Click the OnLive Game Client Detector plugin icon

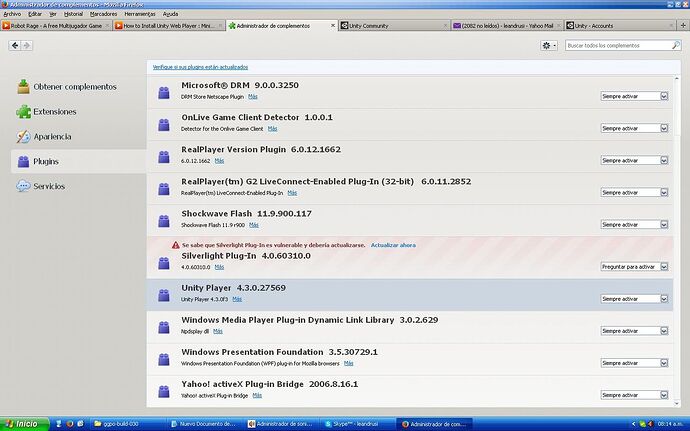point(164,125)
